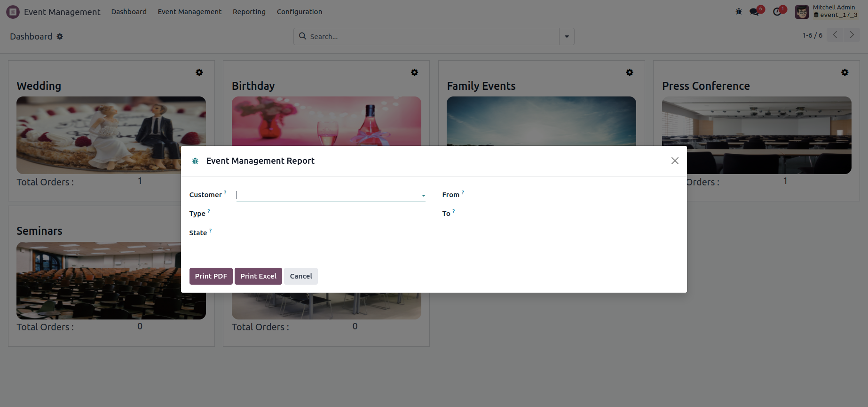Open the Reporting menu
Screen dimensions: 868x407
249,12
